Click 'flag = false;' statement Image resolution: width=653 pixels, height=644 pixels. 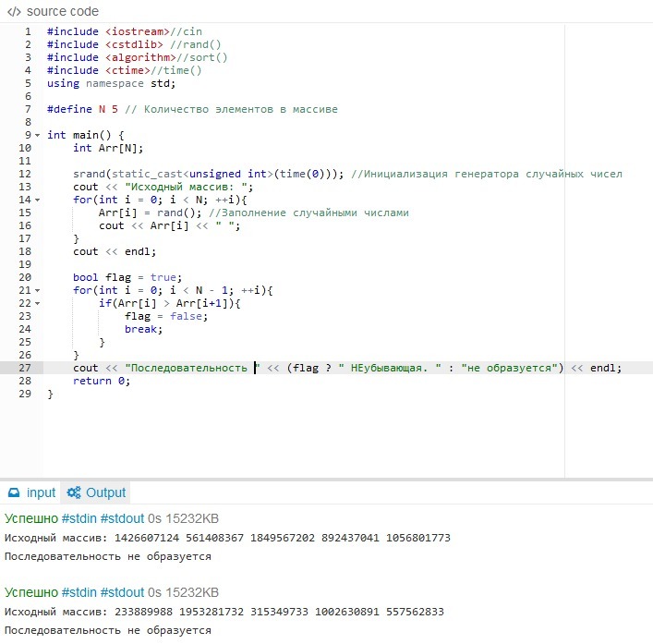tap(166, 316)
